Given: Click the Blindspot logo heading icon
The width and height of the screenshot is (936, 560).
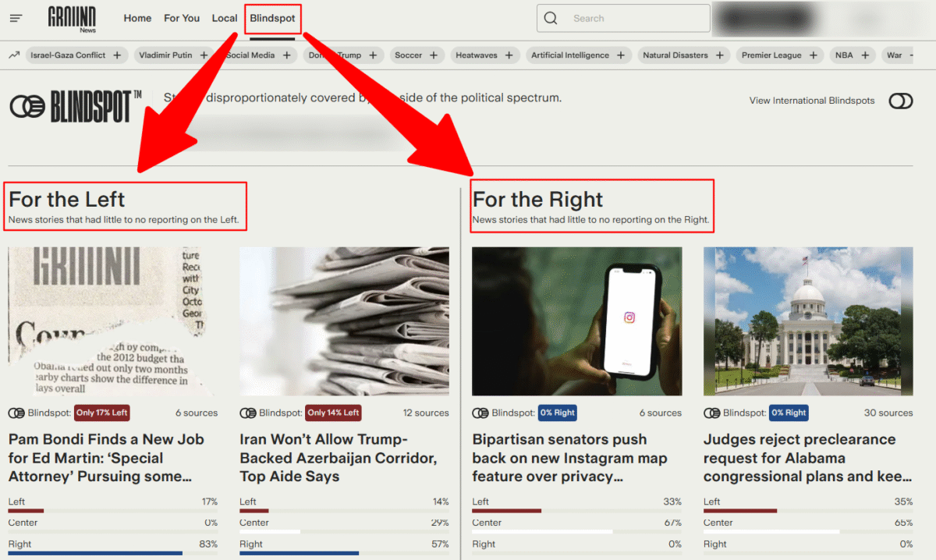Looking at the screenshot, I should (x=27, y=107).
